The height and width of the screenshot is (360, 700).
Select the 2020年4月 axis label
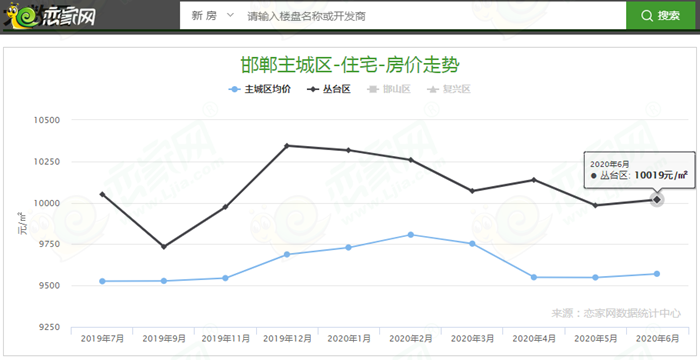click(534, 339)
